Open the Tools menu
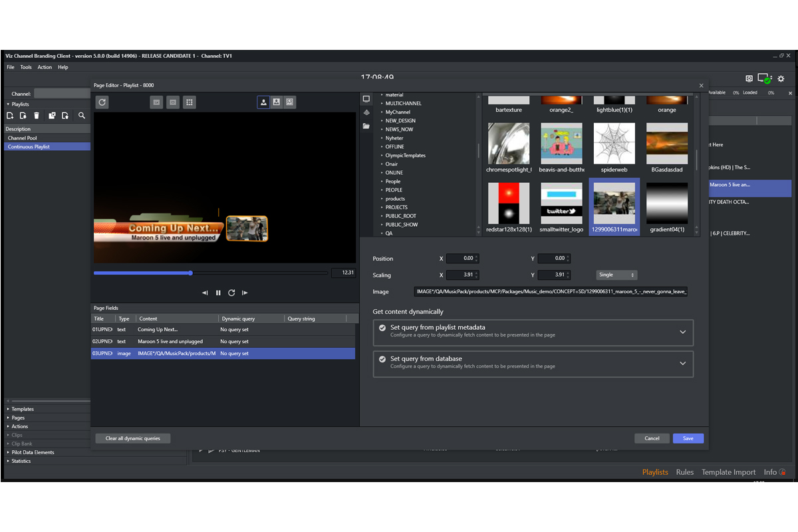Image resolution: width=798 pixels, height=532 pixels. (x=25, y=67)
